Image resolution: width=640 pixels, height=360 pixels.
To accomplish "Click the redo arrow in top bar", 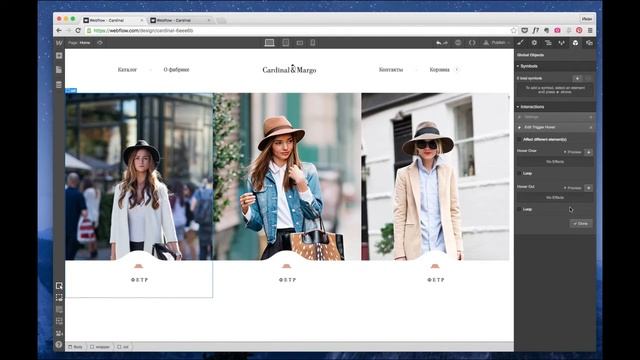I will 445,43.
